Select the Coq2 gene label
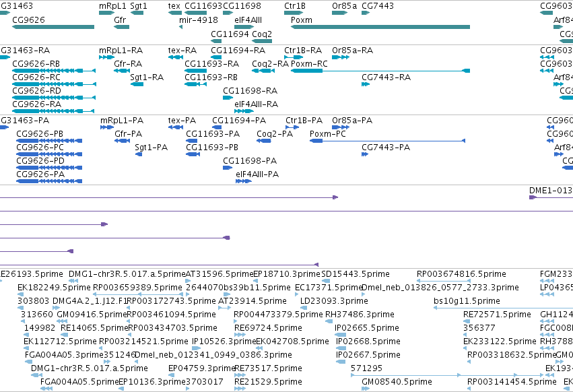This screenshot has width=573, height=392. (x=262, y=34)
